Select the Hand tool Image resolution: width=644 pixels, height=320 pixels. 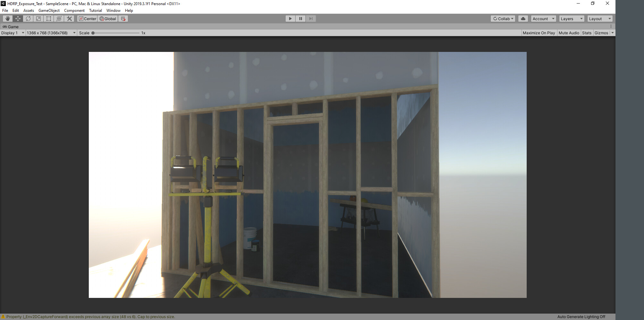pyautogui.click(x=8, y=19)
